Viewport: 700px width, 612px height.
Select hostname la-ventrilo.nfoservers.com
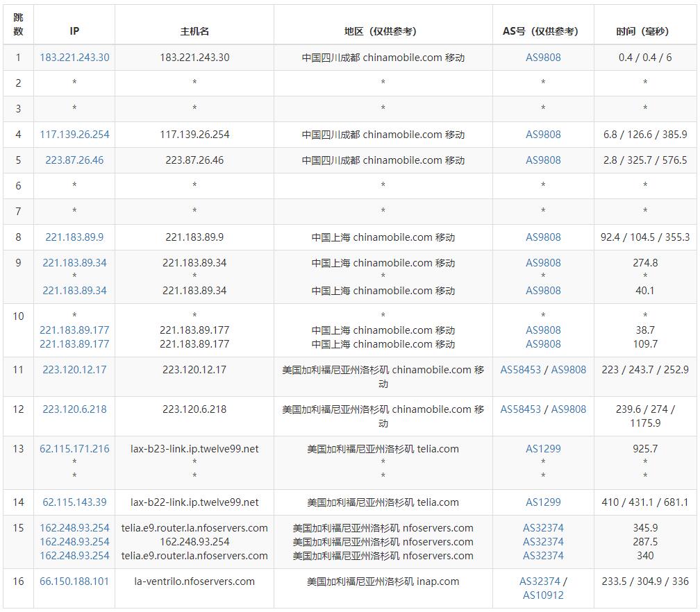tap(194, 581)
